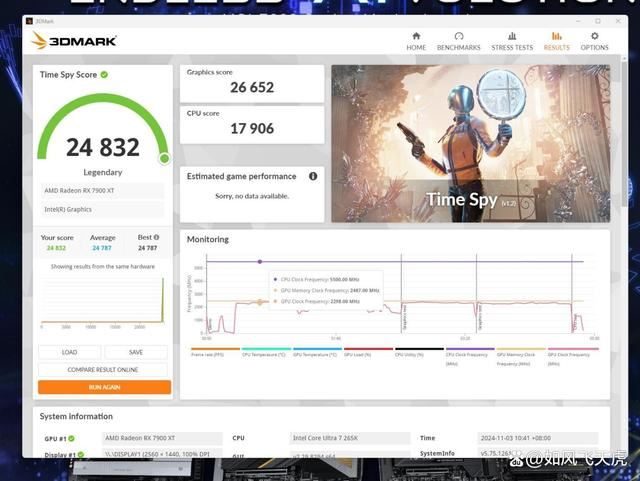Click the 'Intel(R) Graphics' field
This screenshot has width=640, height=481.
coord(102,209)
